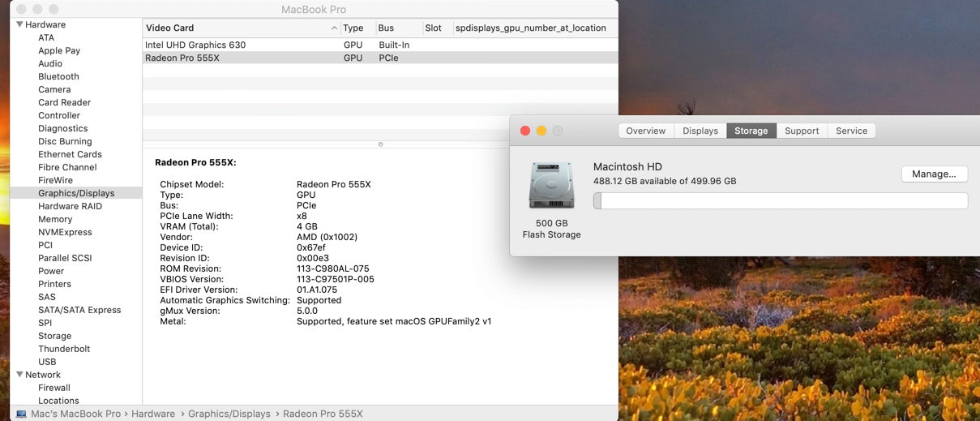This screenshot has width=980, height=421.
Task: Select Hardware RAID in the sidebar
Action: click(x=70, y=206)
